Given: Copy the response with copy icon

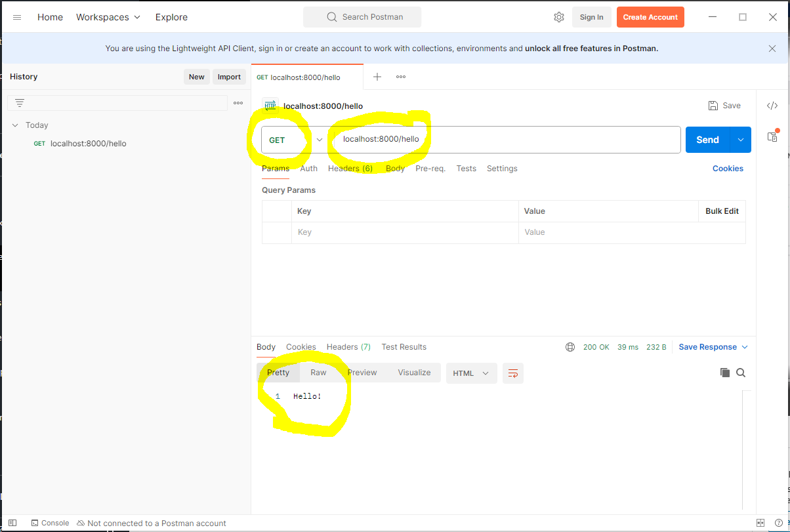Looking at the screenshot, I should click(x=724, y=373).
